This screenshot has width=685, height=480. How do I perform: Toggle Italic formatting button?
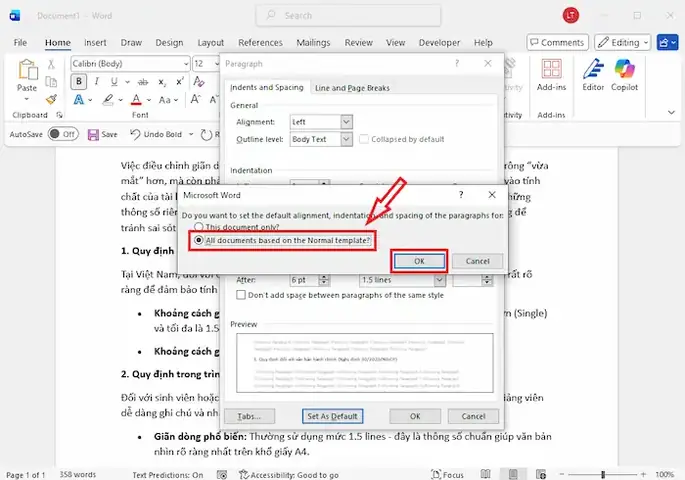point(97,82)
